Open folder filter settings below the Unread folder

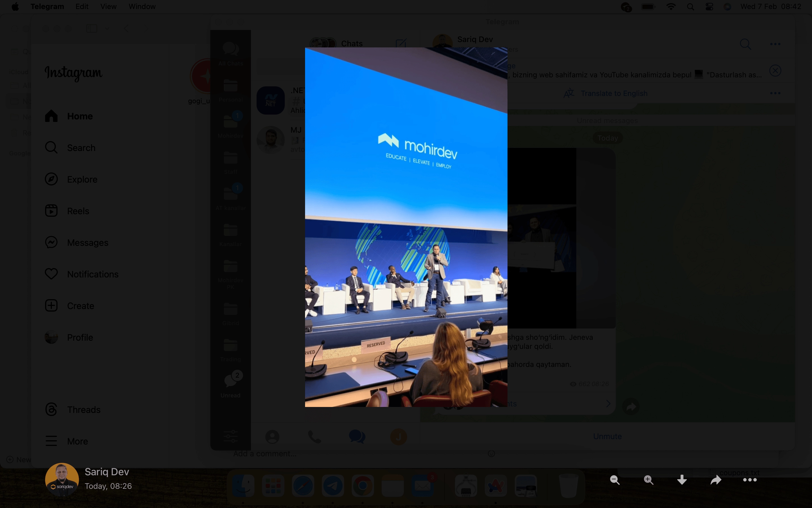(x=231, y=436)
